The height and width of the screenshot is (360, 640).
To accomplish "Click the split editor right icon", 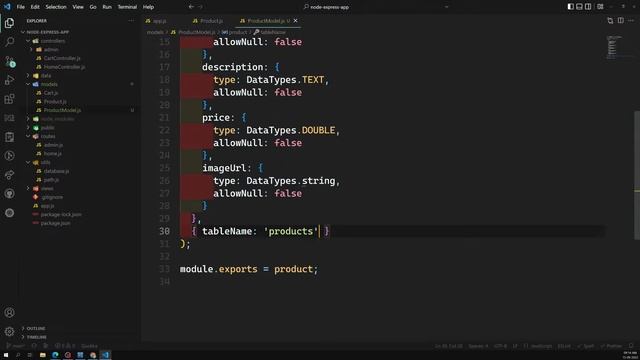I will click(x=620, y=20).
